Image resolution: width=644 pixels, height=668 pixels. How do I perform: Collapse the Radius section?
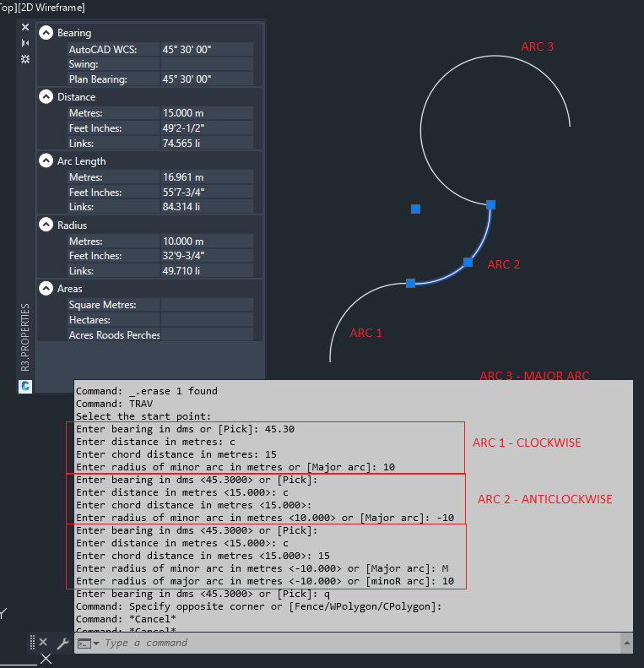tap(46, 225)
